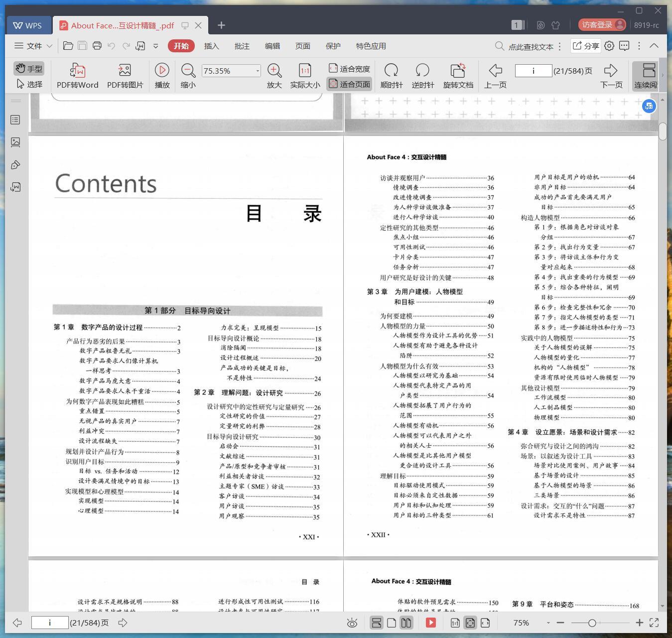The image size is (672, 638).
Task: Set view to 实际大小
Action: tap(305, 76)
